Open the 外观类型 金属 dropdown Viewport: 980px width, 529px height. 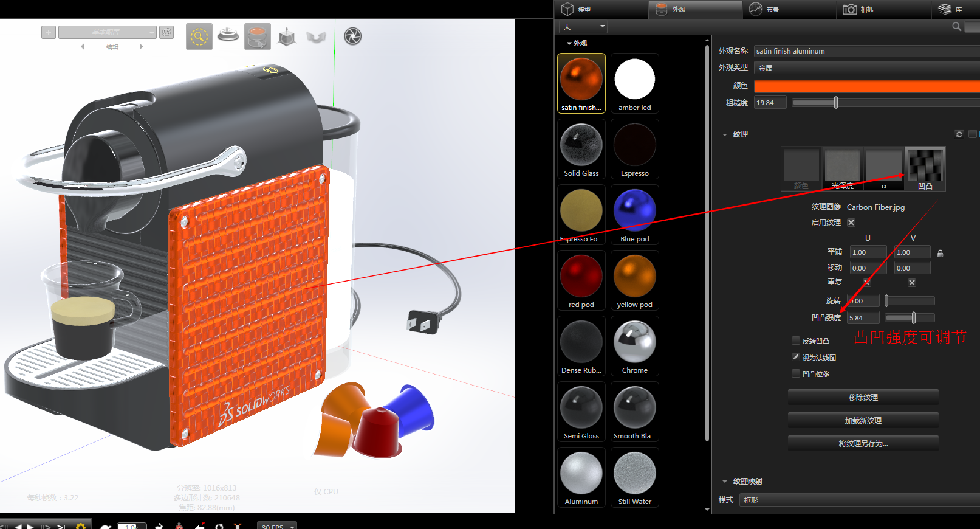[x=866, y=68]
